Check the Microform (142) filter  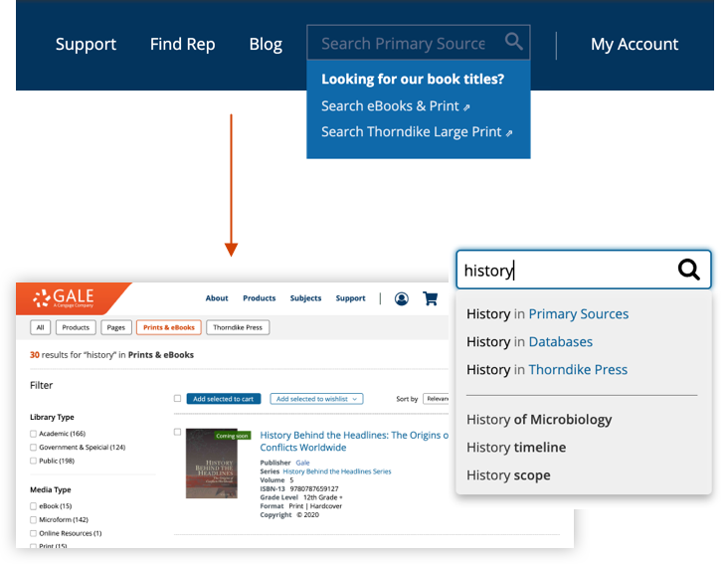tap(34, 520)
